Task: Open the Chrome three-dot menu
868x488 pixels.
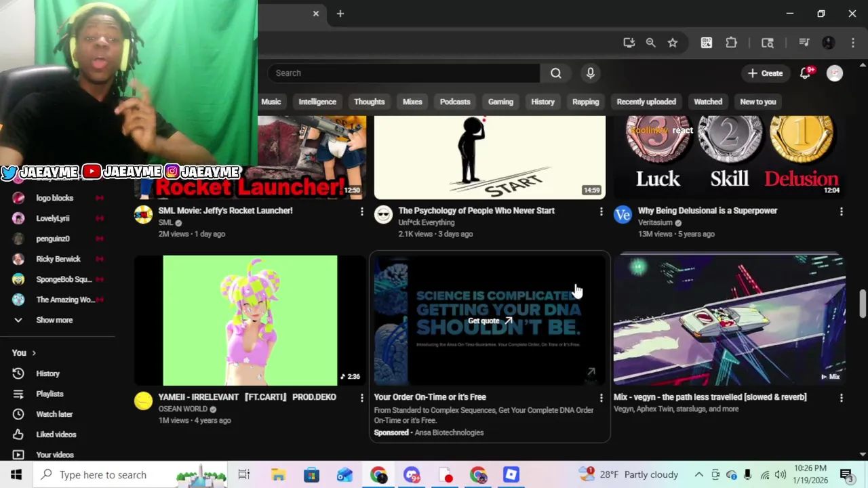Action: tap(853, 43)
